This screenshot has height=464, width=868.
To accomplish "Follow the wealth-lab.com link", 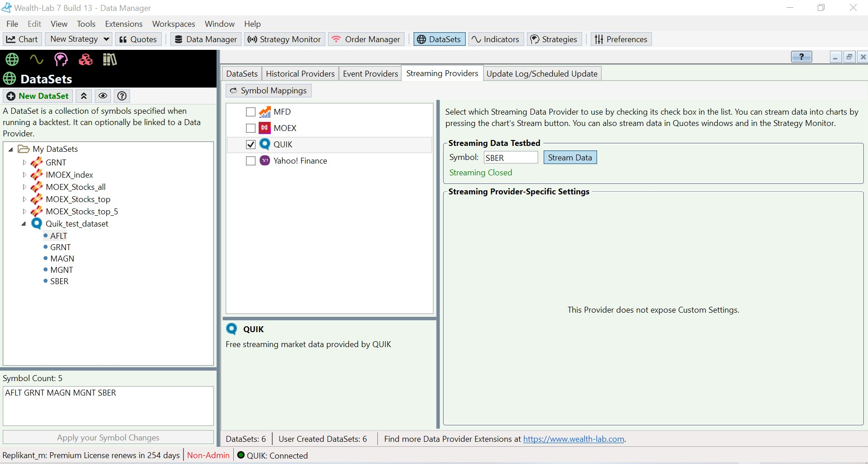I will 574,439.
